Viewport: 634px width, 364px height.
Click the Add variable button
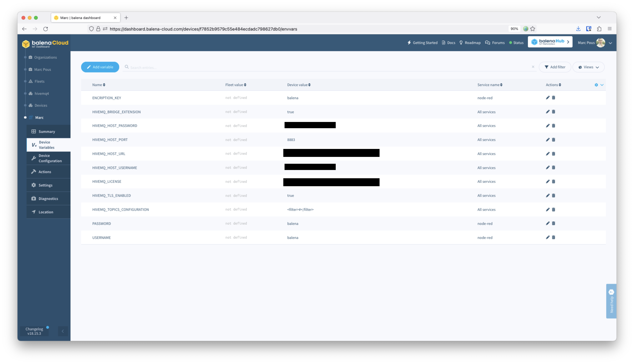pos(100,67)
